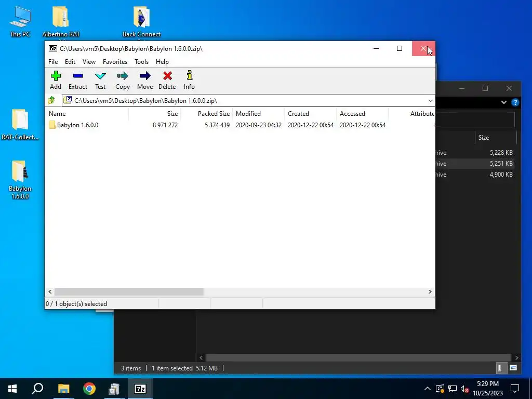This screenshot has height=399, width=532.
Task: Click the 7-Zip taskbar button
Action: [x=140, y=389]
